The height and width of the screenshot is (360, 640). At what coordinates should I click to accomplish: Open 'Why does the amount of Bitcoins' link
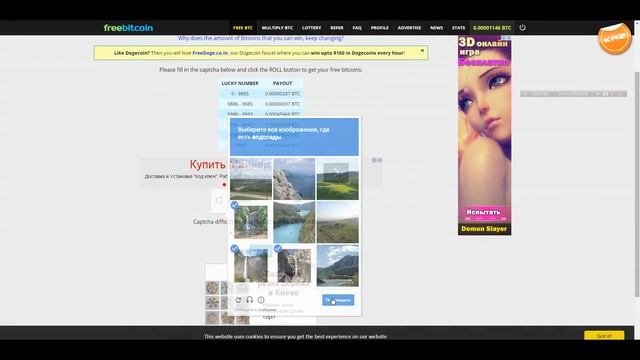click(x=260, y=38)
